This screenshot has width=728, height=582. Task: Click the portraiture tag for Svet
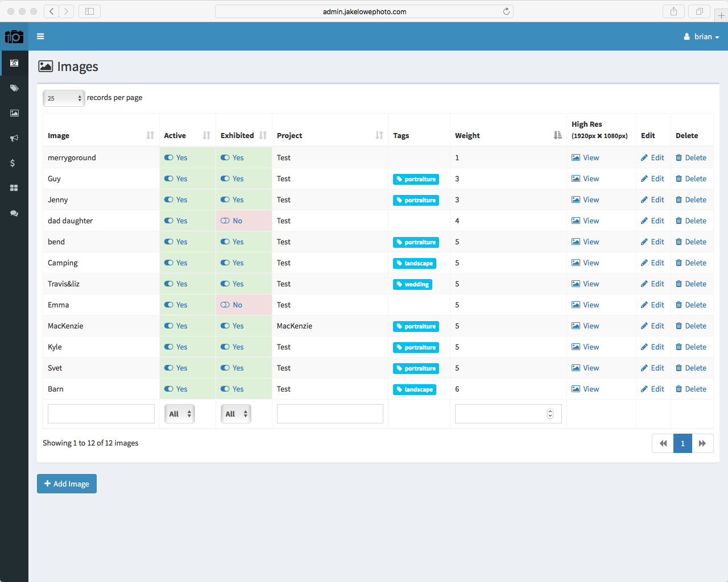tap(416, 368)
